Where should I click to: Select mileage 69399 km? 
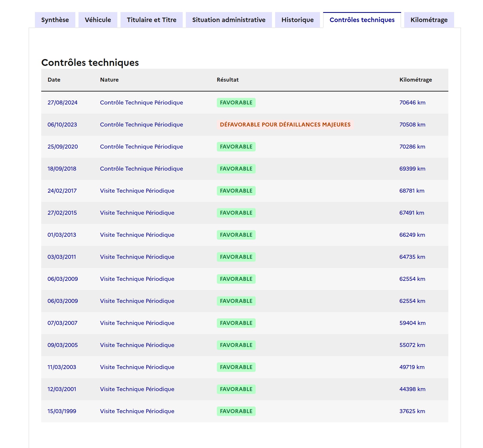(412, 169)
